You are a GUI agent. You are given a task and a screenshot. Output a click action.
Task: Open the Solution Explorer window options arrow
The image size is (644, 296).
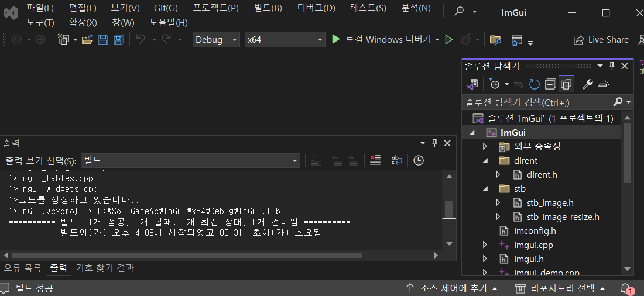click(x=600, y=66)
